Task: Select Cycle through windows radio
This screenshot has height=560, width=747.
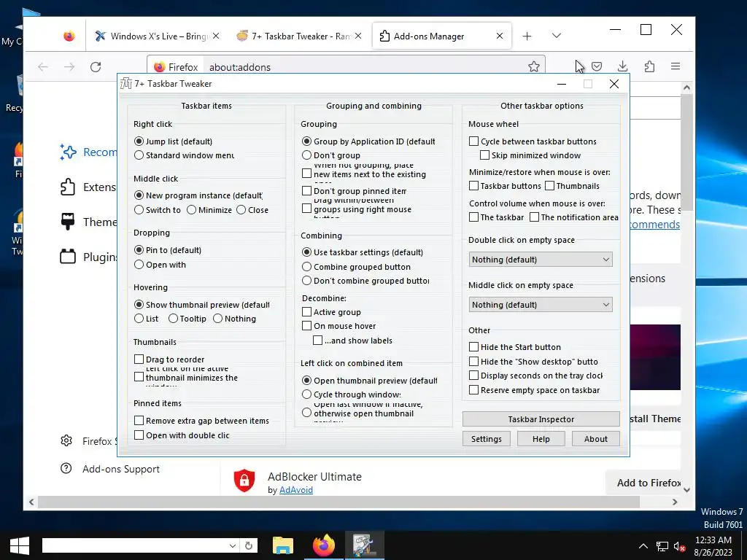Action: (x=306, y=394)
